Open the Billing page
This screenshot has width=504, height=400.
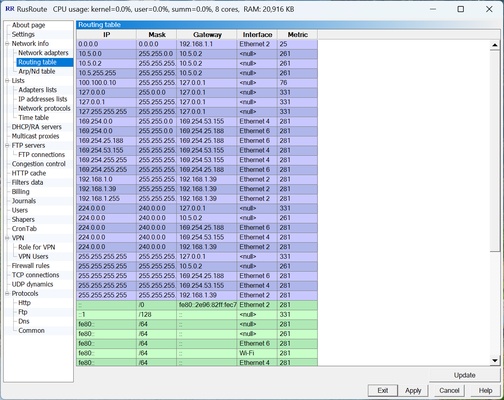point(20,192)
